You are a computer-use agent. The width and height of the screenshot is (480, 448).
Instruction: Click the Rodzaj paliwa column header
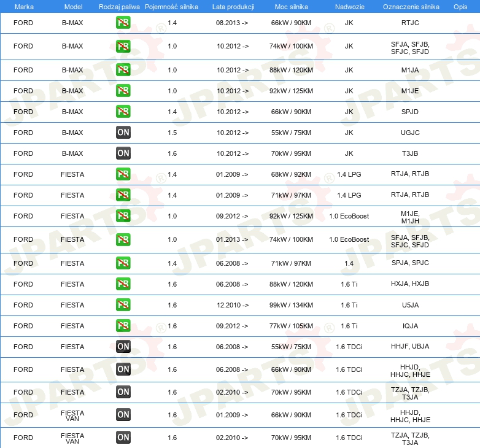point(119,7)
